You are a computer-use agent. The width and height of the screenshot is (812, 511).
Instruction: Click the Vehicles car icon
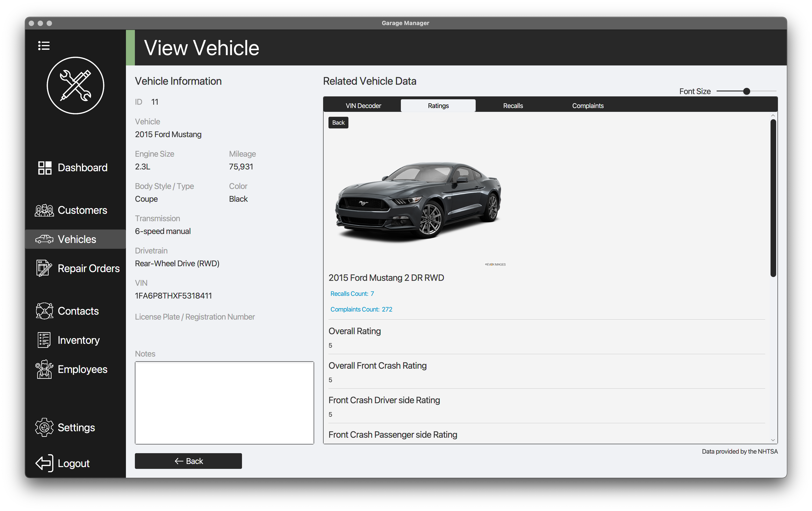(44, 239)
